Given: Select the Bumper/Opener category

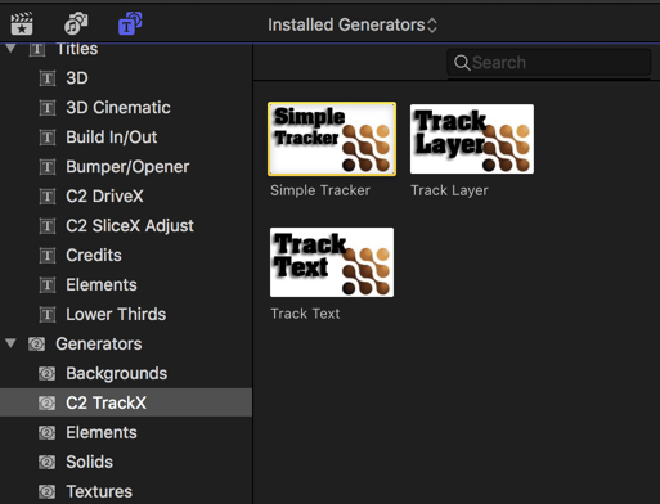Looking at the screenshot, I should tap(126, 167).
